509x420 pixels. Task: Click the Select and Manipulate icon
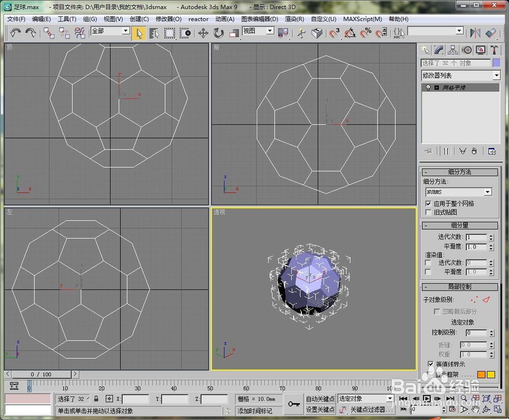click(301, 33)
